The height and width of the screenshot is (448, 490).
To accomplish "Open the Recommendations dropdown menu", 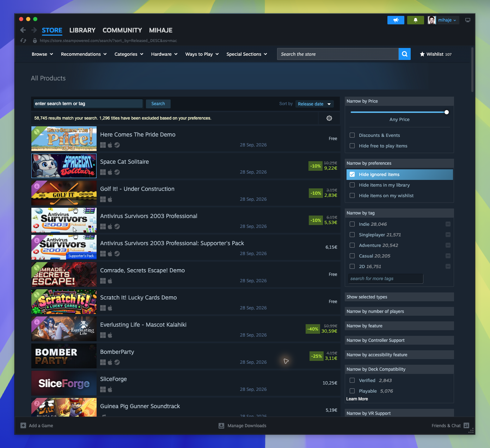I will pyautogui.click(x=84, y=54).
